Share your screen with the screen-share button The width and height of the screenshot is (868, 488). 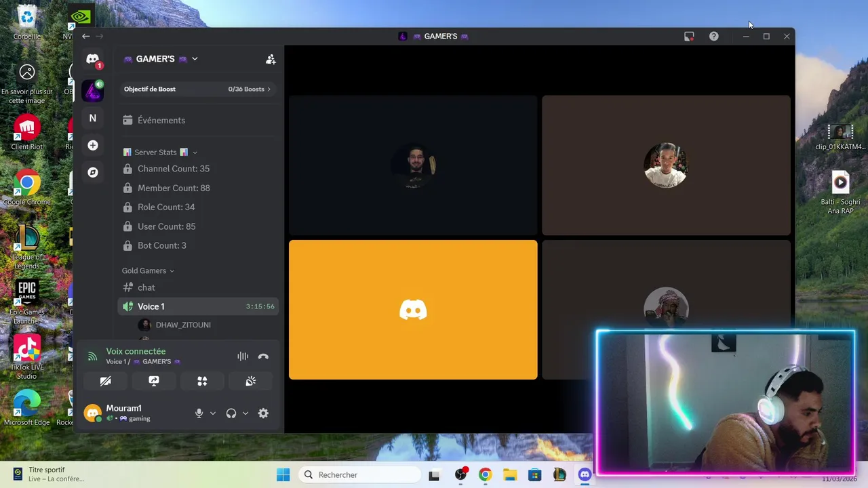coord(154,381)
